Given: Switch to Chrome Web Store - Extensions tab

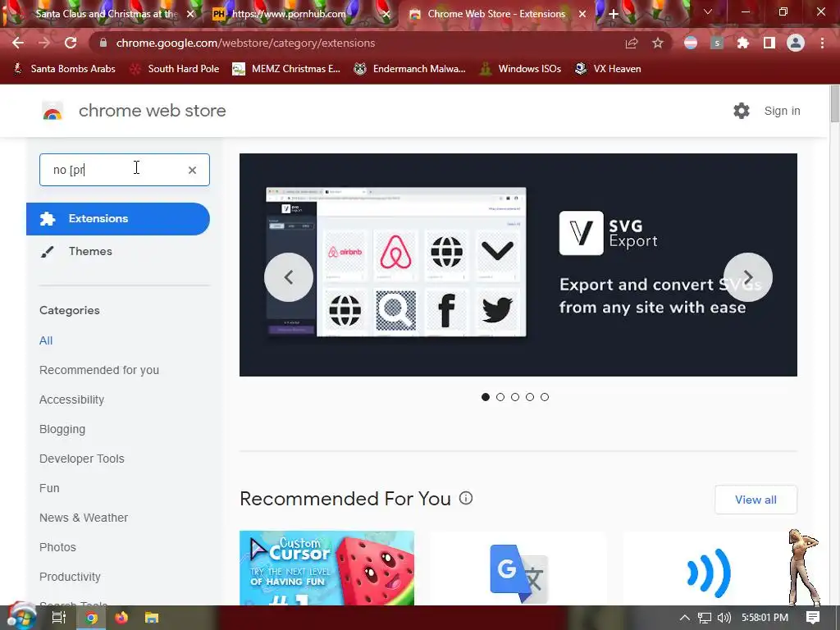Looking at the screenshot, I should pos(496,14).
